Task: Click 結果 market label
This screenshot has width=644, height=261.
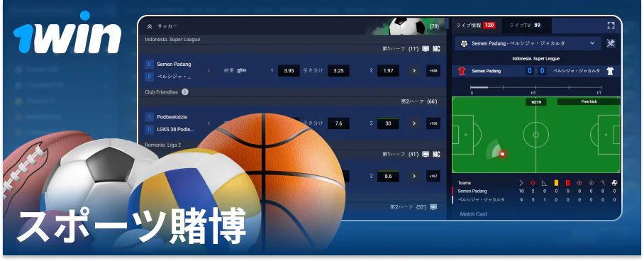Action: (x=229, y=71)
